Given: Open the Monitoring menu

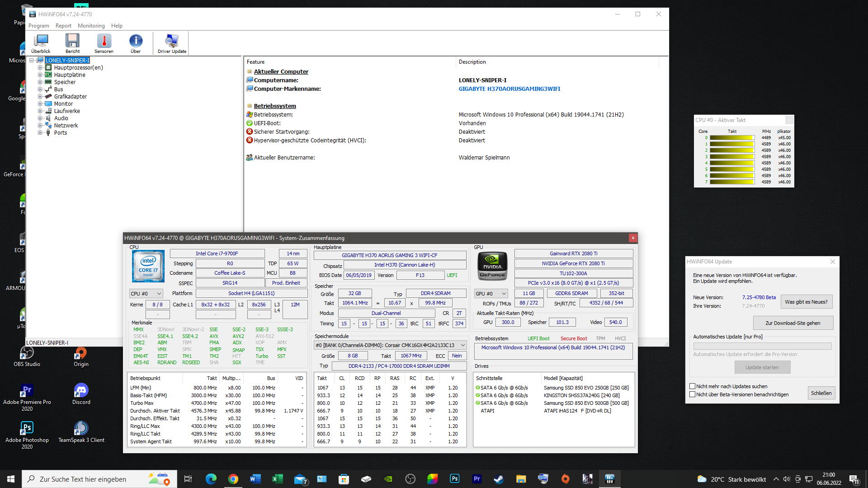Looking at the screenshot, I should click(x=91, y=26).
